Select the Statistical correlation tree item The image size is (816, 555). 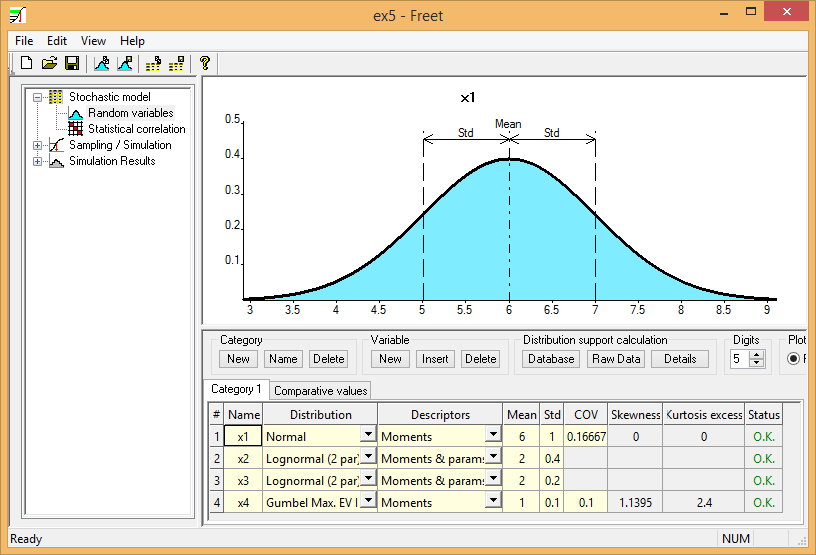tap(136, 129)
